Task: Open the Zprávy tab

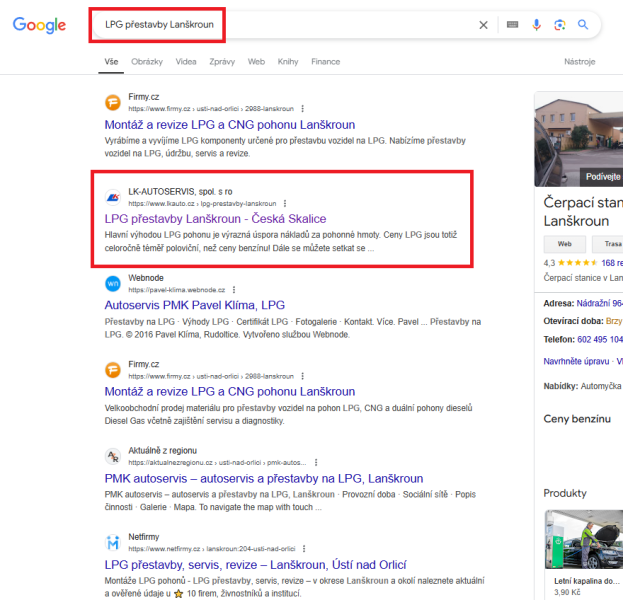Action: [x=222, y=62]
